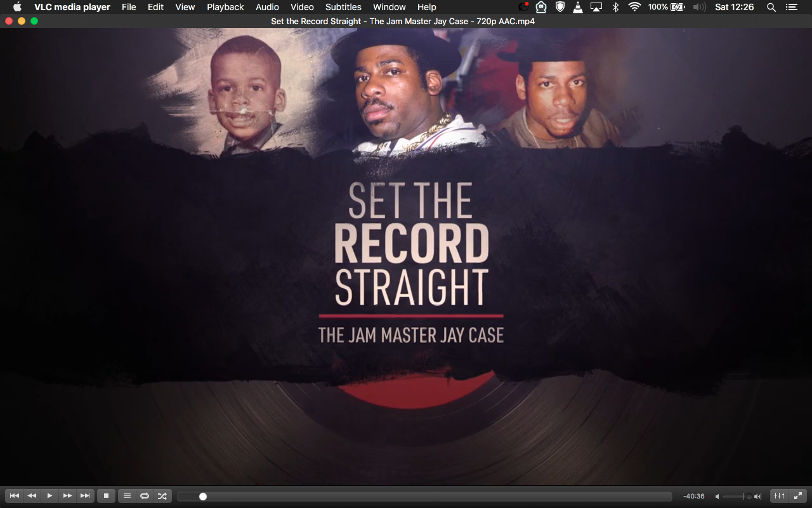Open Spotlight search

(771, 7)
